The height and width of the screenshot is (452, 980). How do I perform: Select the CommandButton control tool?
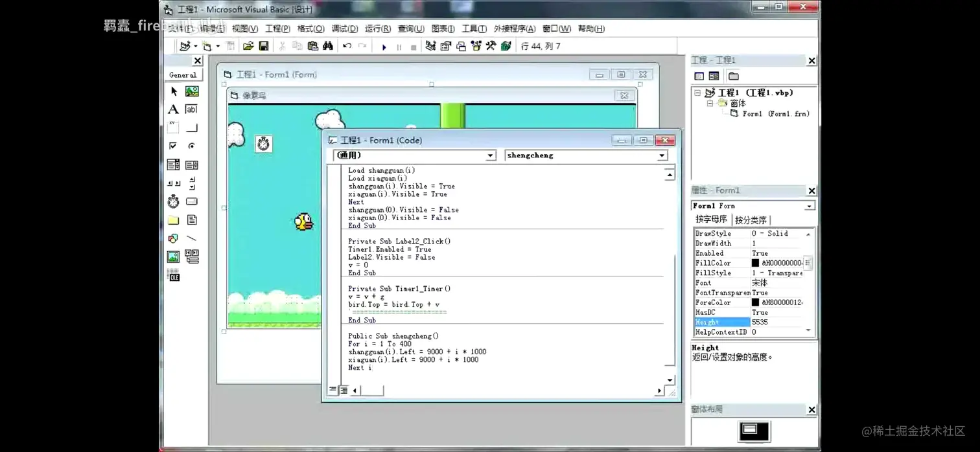(x=192, y=128)
